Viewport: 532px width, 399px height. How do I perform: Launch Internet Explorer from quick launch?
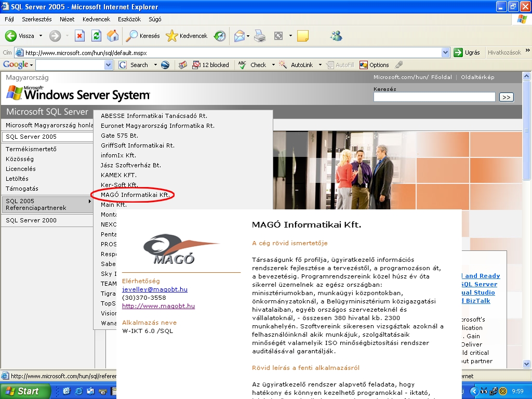[x=79, y=391]
